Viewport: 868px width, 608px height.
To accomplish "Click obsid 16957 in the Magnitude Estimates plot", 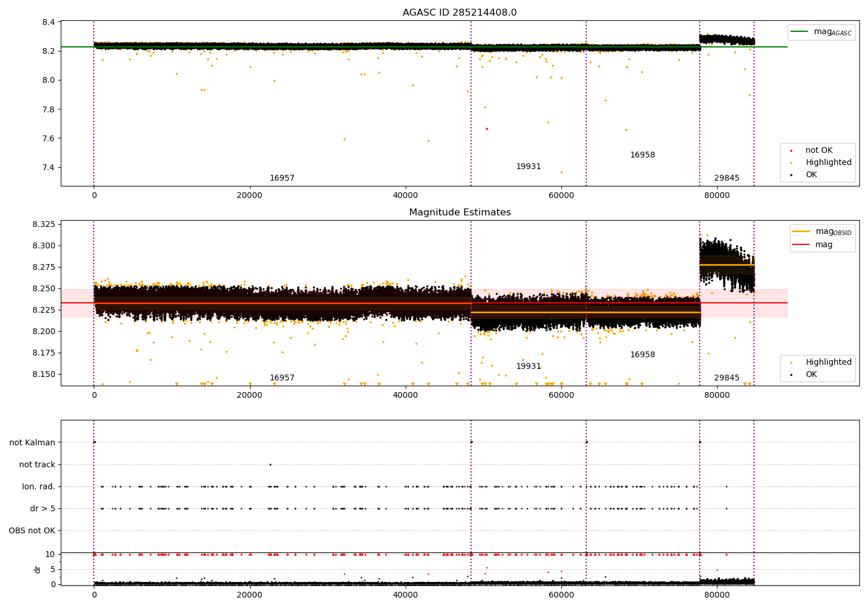I will pyautogui.click(x=282, y=378).
